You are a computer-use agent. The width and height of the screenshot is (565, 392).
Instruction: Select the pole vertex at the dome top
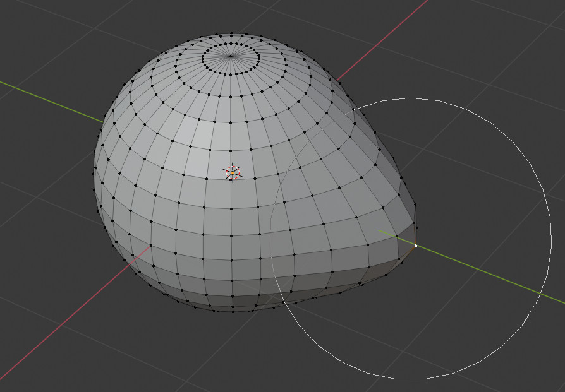[231, 56]
